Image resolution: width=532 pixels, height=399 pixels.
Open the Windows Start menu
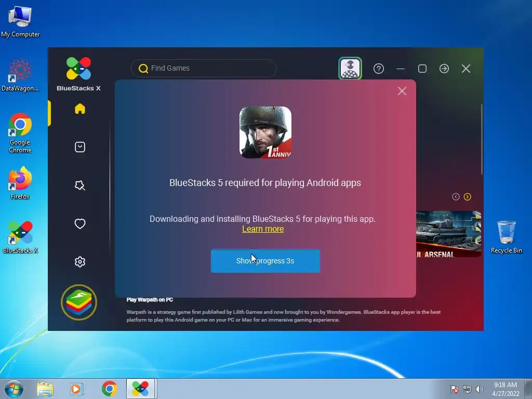pos(14,389)
